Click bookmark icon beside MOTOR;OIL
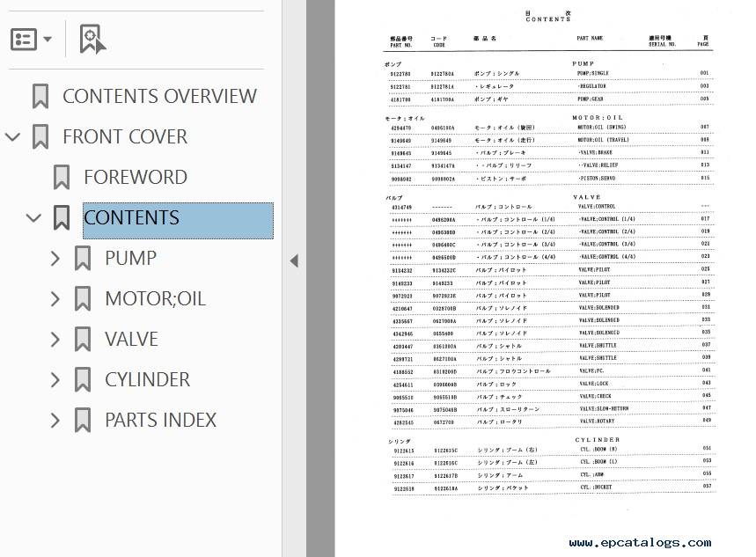This screenshot has height=557, width=756. 83,298
